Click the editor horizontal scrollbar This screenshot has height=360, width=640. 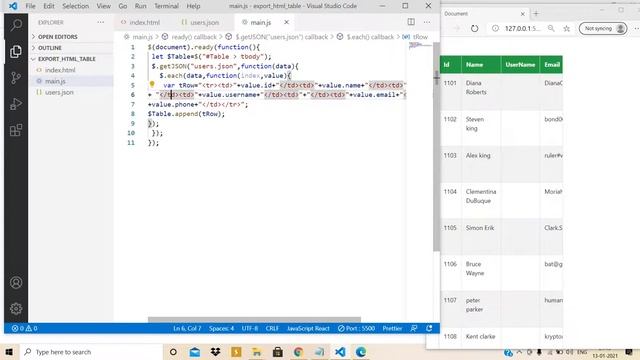pos(254,319)
